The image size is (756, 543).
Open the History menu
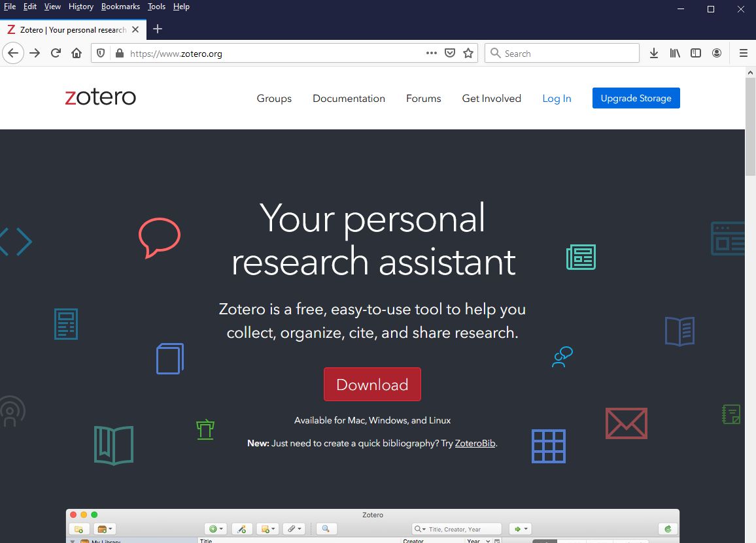point(81,7)
